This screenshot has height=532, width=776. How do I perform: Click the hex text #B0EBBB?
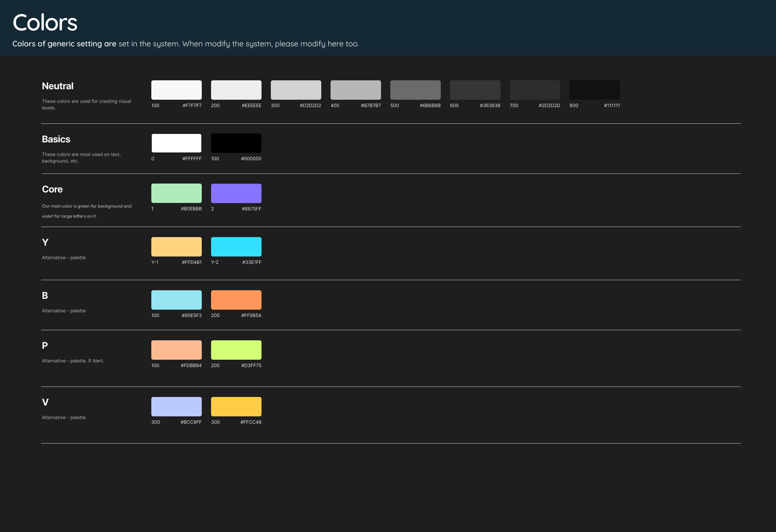point(191,209)
